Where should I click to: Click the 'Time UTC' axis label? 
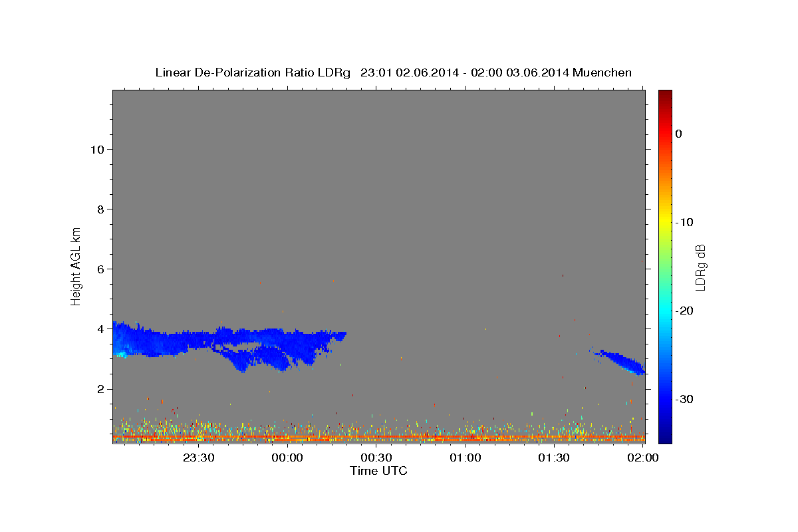coord(378,471)
